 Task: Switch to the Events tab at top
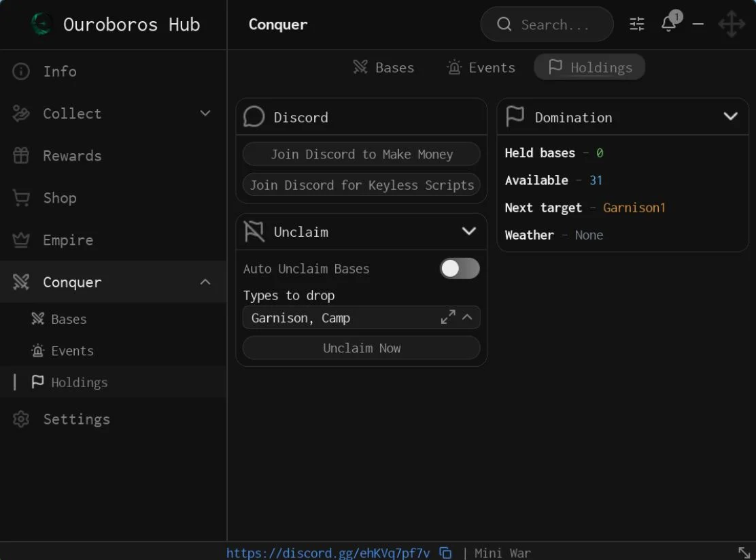pyautogui.click(x=481, y=67)
